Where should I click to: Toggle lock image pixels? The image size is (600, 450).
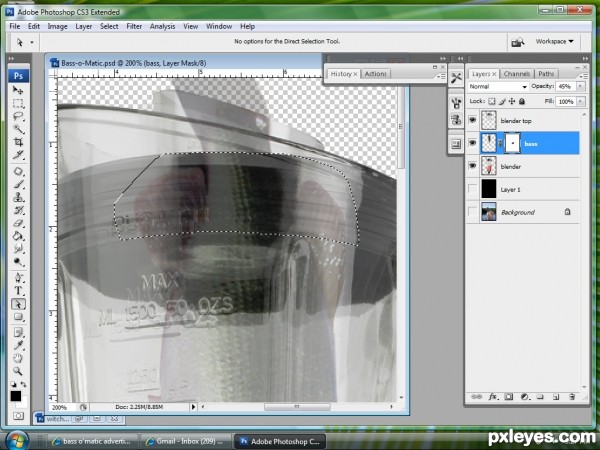(x=502, y=101)
